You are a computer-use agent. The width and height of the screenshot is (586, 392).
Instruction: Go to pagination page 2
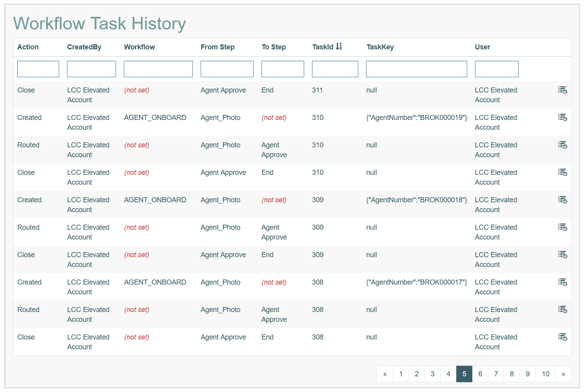coord(417,374)
